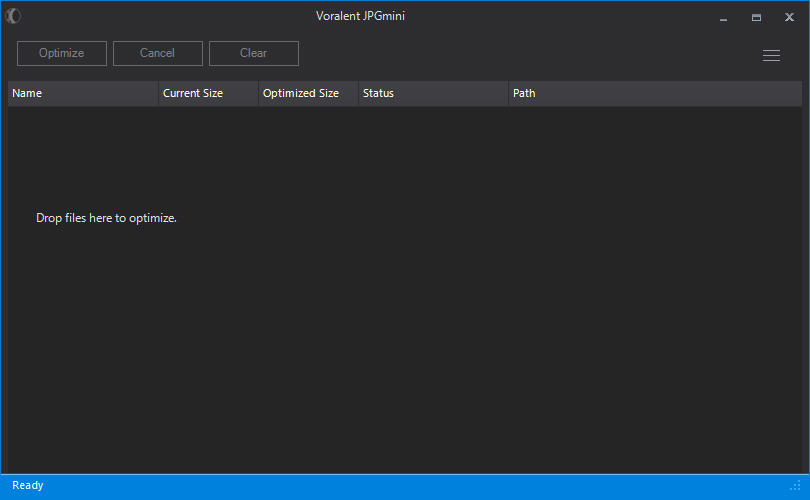Sort by the Name column header

tap(83, 93)
